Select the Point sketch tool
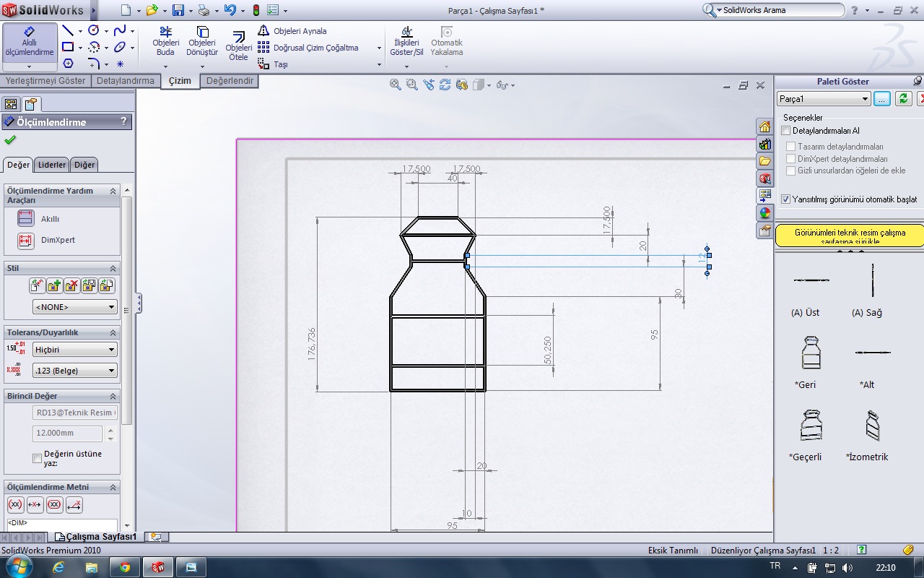The image size is (924, 578). coord(120,64)
